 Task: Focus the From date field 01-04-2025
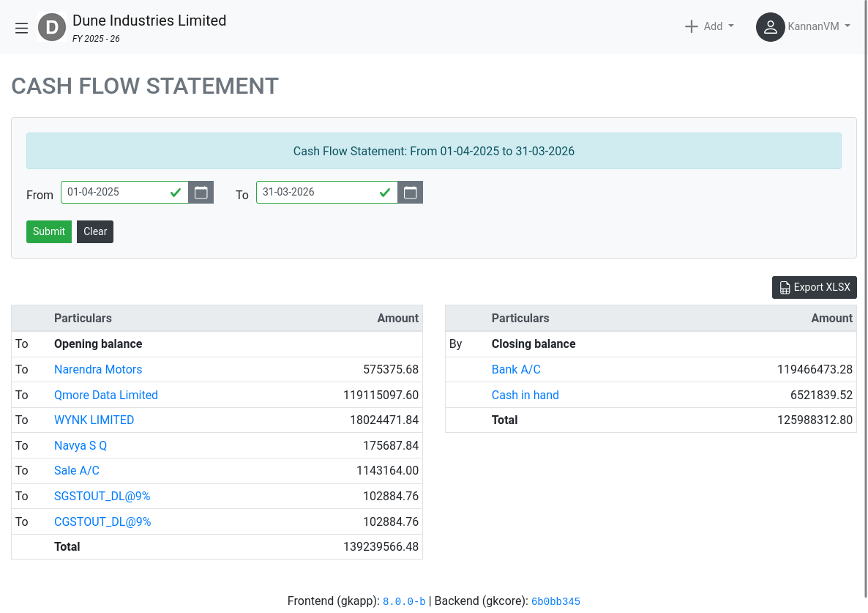pos(124,192)
